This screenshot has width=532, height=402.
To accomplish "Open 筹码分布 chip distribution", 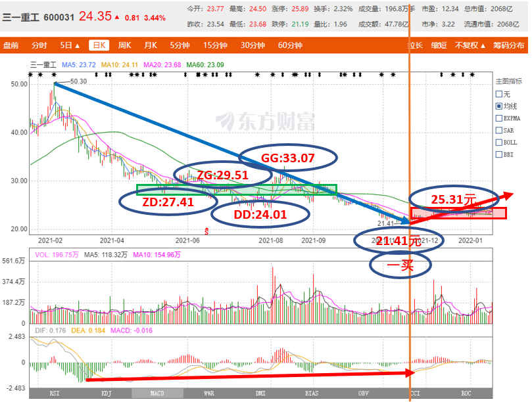I will (x=508, y=45).
